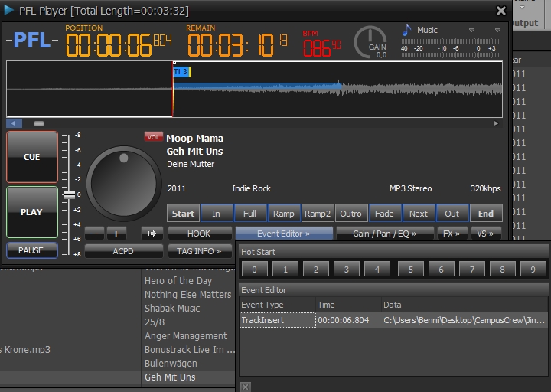Image resolution: width=551 pixels, height=392 pixels.
Task: Click the GAIN rotary knob
Action: coord(370,42)
